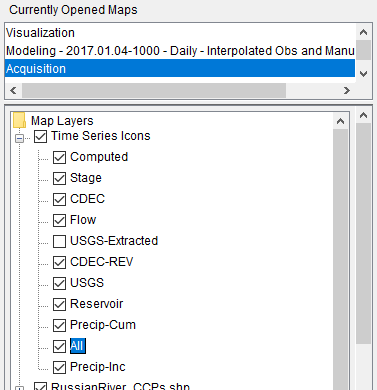This screenshot has height=390, width=377.
Task: Uncheck the Flow layer checkbox
Action: (59, 220)
